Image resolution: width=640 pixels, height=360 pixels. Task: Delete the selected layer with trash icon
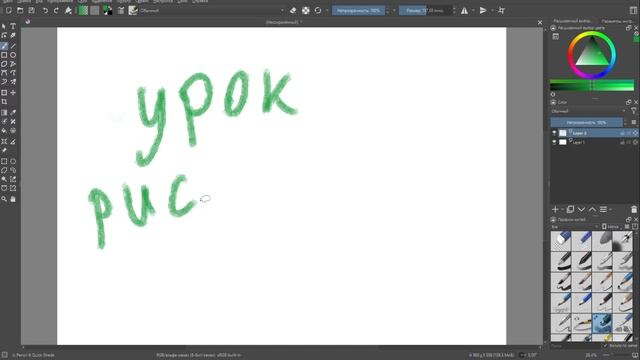point(634,209)
